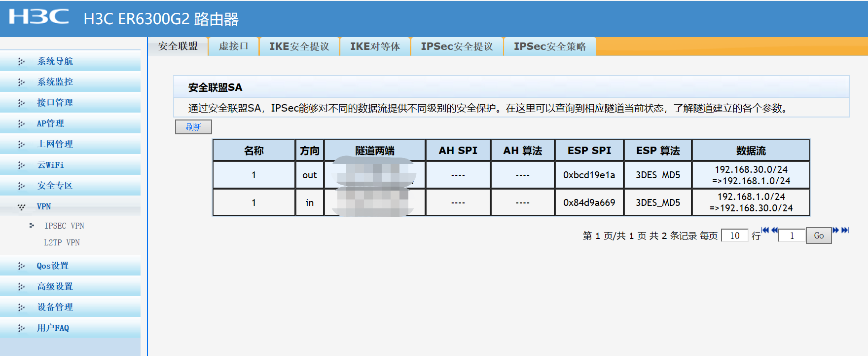Click the out direction cell
The width and height of the screenshot is (868, 356).
[x=310, y=175]
